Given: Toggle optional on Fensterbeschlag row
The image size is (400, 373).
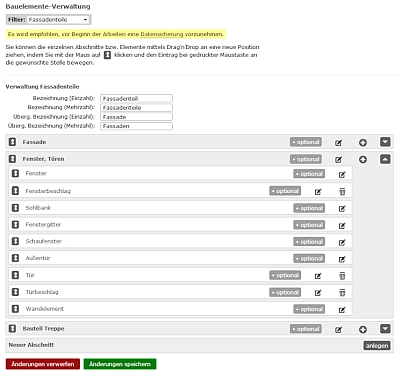Looking at the screenshot, I should tap(285, 191).
